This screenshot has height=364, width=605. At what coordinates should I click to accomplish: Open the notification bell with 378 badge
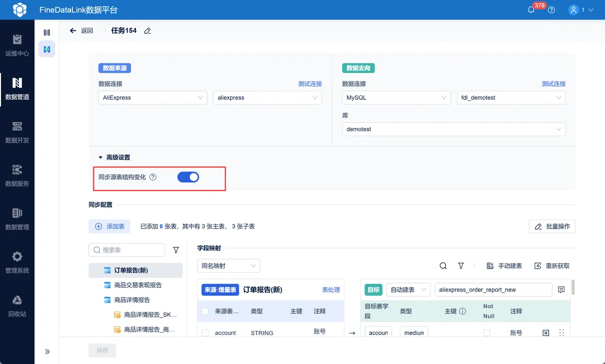coord(531,9)
